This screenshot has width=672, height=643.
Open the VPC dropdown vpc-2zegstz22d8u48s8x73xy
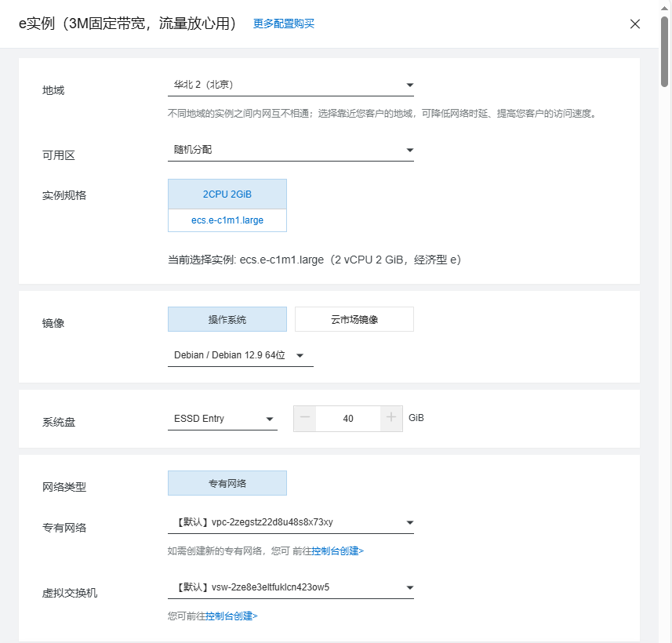pyautogui.click(x=290, y=521)
